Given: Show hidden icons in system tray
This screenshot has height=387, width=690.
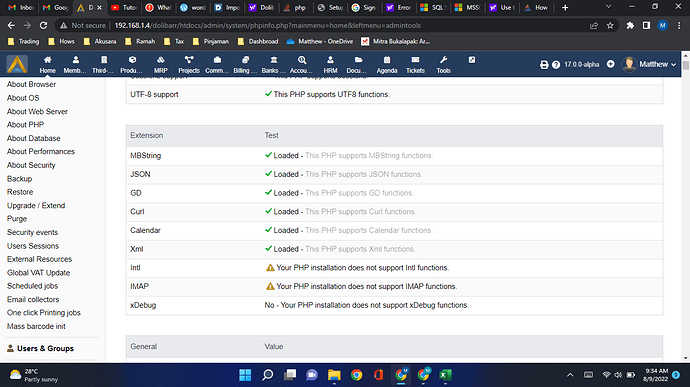Looking at the screenshot, I should point(570,375).
